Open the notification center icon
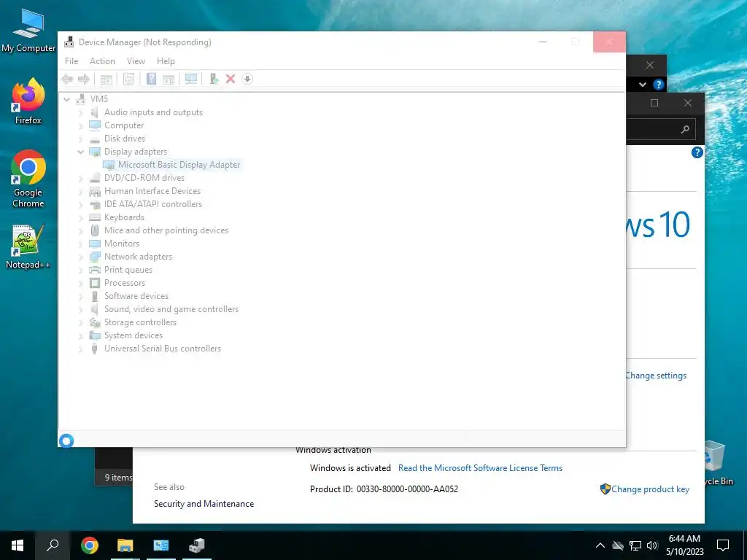The height and width of the screenshot is (560, 747). (723, 545)
